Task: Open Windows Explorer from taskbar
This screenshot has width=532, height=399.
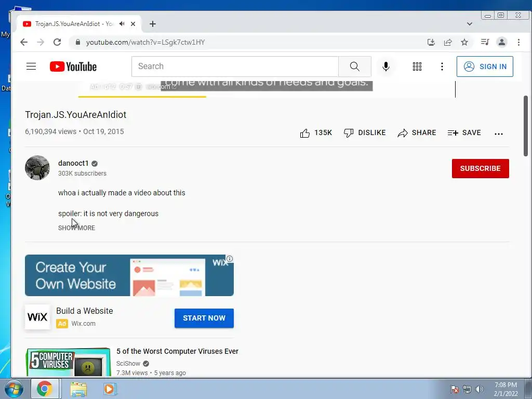Action: (78, 389)
